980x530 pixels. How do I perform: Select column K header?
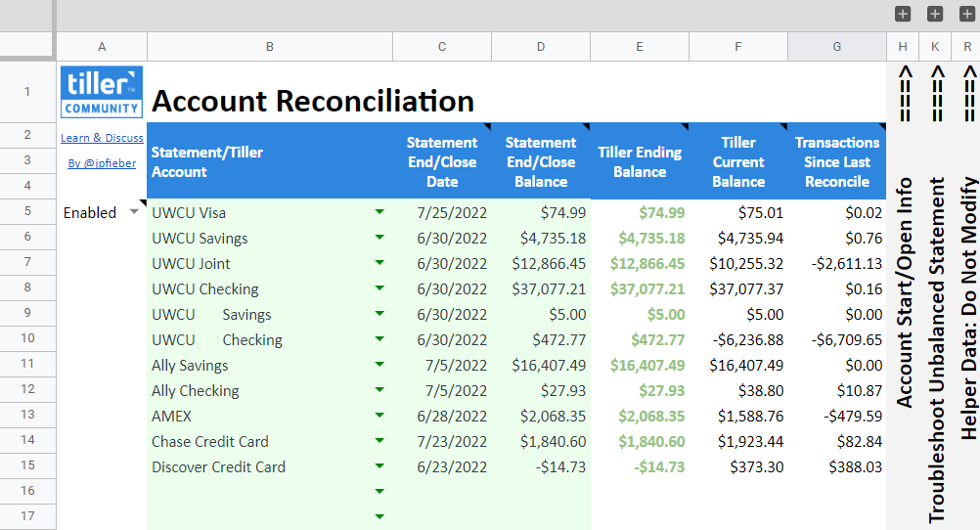pos(934,47)
